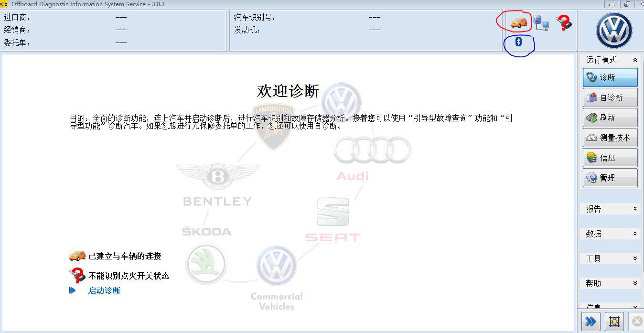Click the orange car connection status icon

(518, 22)
